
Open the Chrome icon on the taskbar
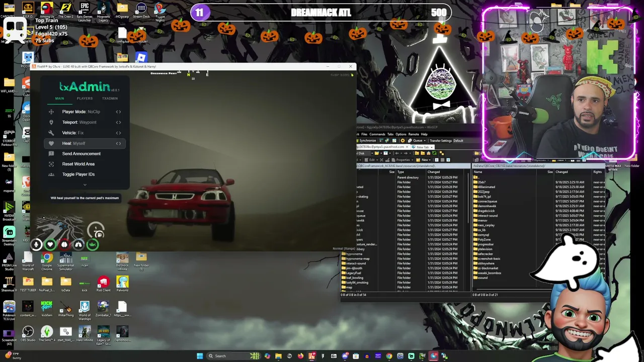pos(389,356)
